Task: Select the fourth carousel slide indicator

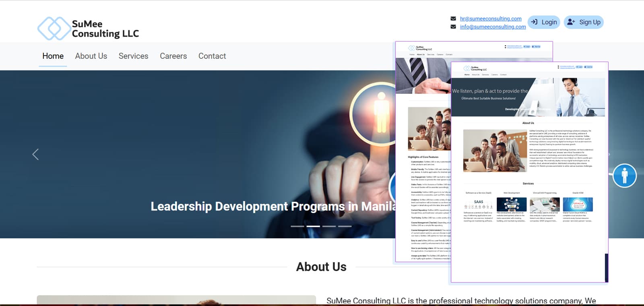Action: coord(345,226)
